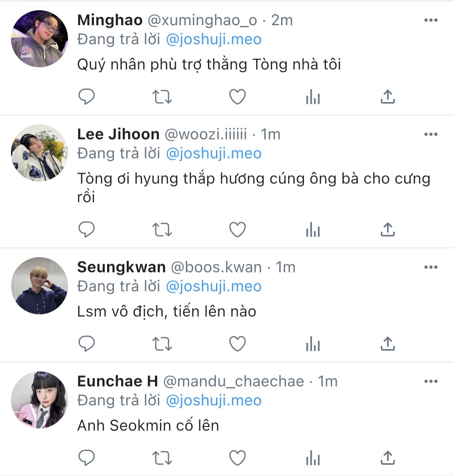
Task: Share Eunchae H's tweet
Action: 388,458
